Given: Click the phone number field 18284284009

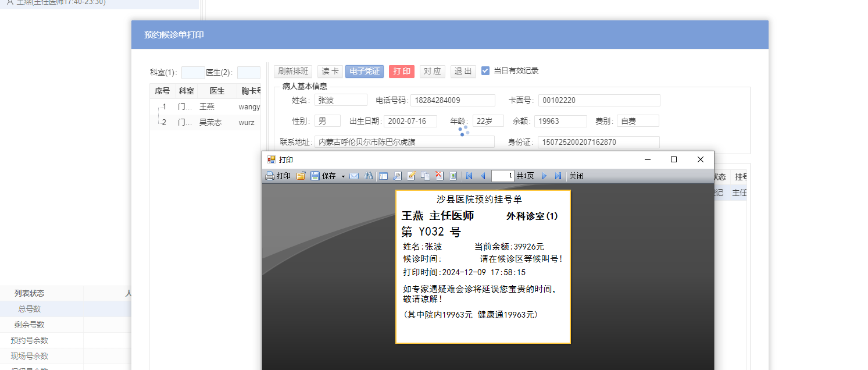Looking at the screenshot, I should click(453, 100).
